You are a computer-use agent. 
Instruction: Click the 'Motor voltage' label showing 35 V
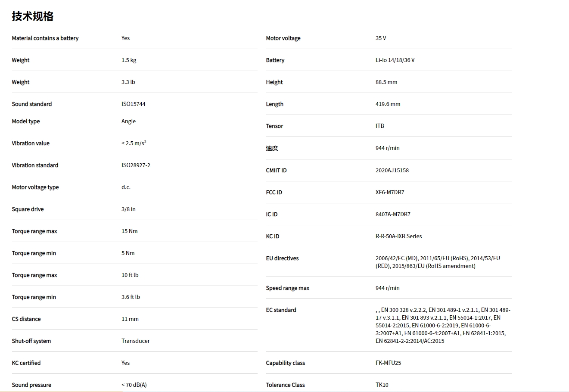tap(283, 38)
